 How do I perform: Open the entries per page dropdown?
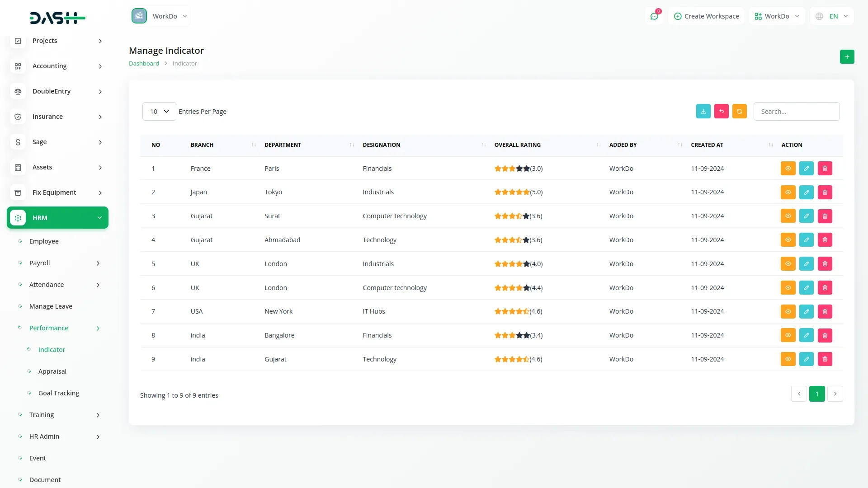(159, 112)
